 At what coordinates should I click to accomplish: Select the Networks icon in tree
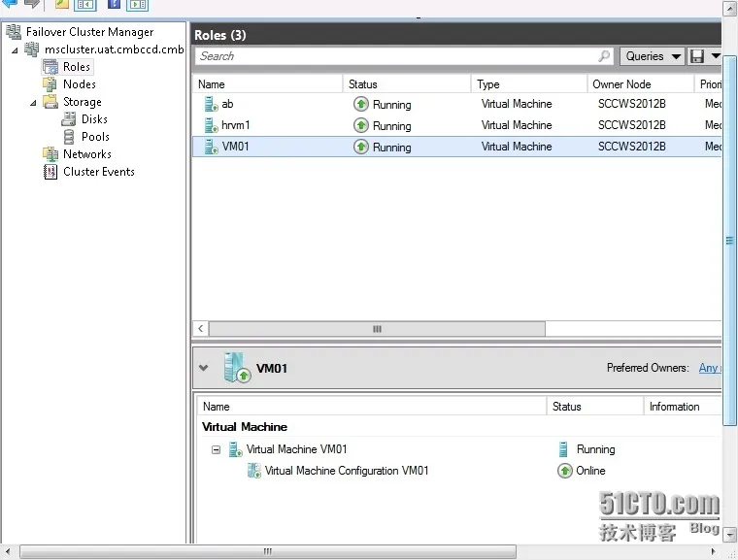click(x=50, y=154)
